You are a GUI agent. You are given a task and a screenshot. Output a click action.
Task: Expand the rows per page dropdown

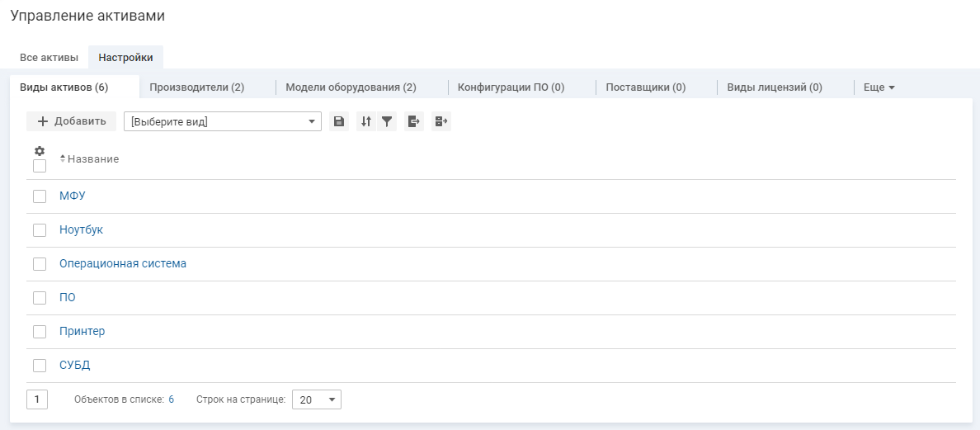pos(317,399)
